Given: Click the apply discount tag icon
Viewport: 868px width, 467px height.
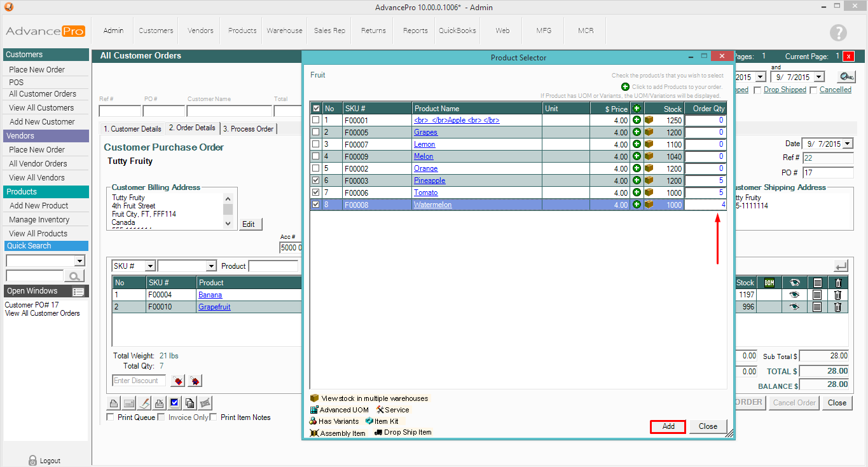Looking at the screenshot, I should pos(179,381).
